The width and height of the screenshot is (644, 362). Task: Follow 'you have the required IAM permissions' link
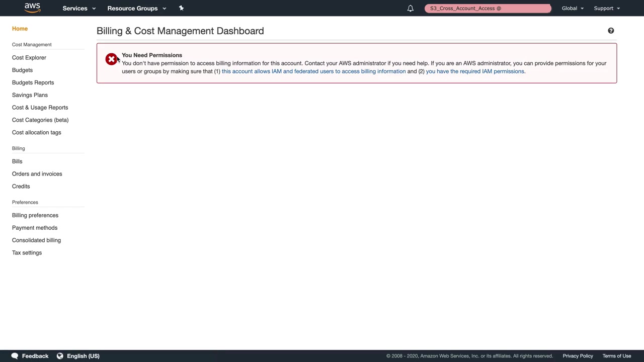tap(475, 71)
